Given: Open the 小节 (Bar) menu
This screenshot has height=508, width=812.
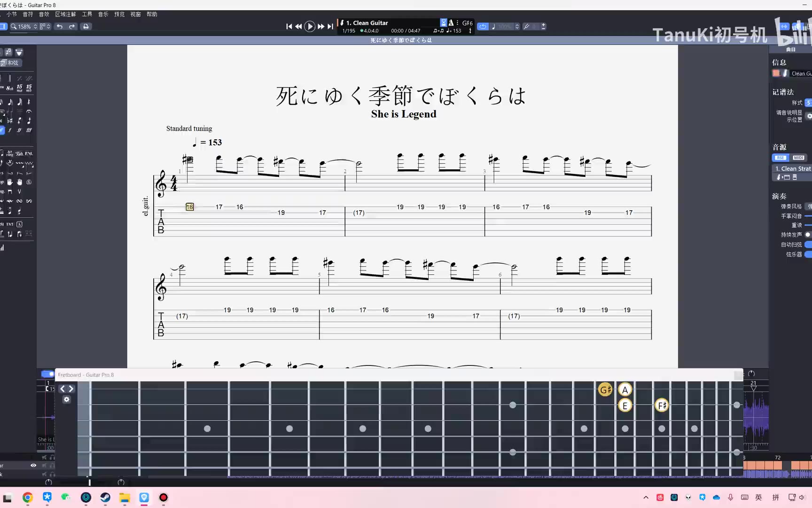Looking at the screenshot, I should (12, 14).
